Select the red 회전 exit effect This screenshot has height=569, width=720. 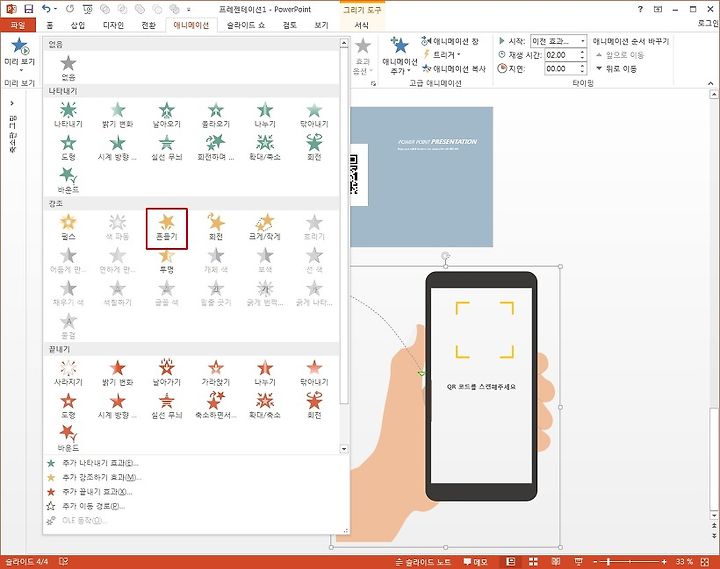click(314, 406)
